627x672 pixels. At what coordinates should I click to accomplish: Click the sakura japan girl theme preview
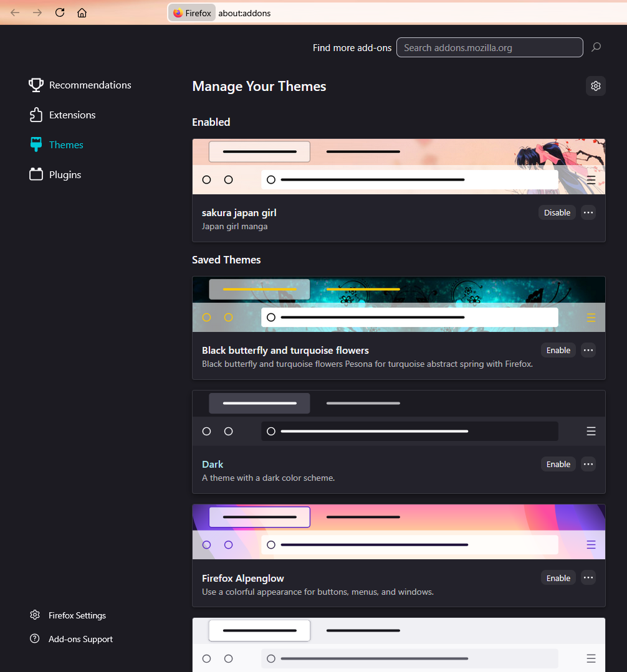coord(399,166)
